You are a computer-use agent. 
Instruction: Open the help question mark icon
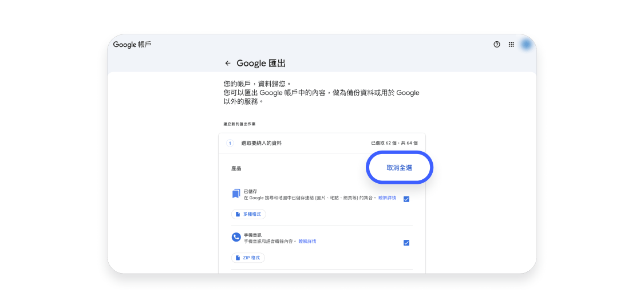[x=496, y=44]
